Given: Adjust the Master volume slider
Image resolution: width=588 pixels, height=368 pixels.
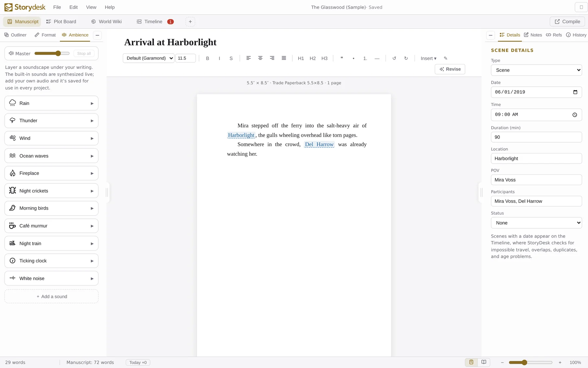Looking at the screenshot, I should coord(52,53).
